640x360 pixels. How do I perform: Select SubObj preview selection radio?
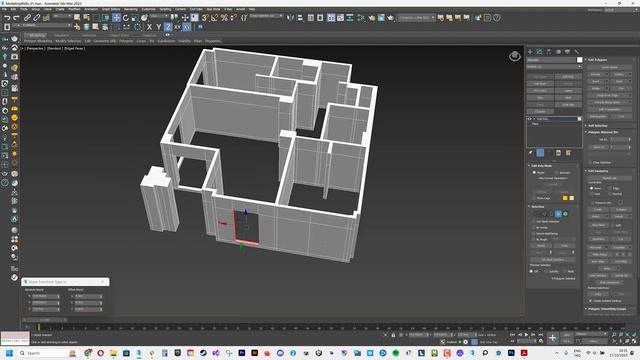tap(546, 271)
